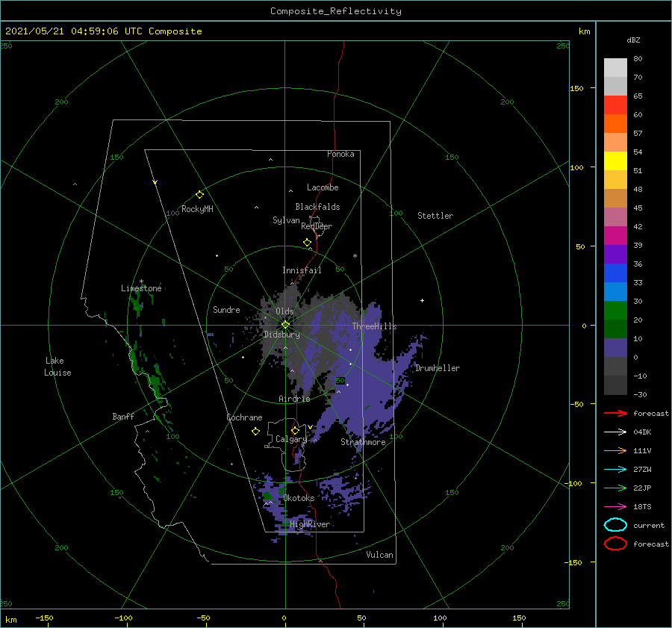
Task: Click the Banff town label
Action: click(123, 416)
